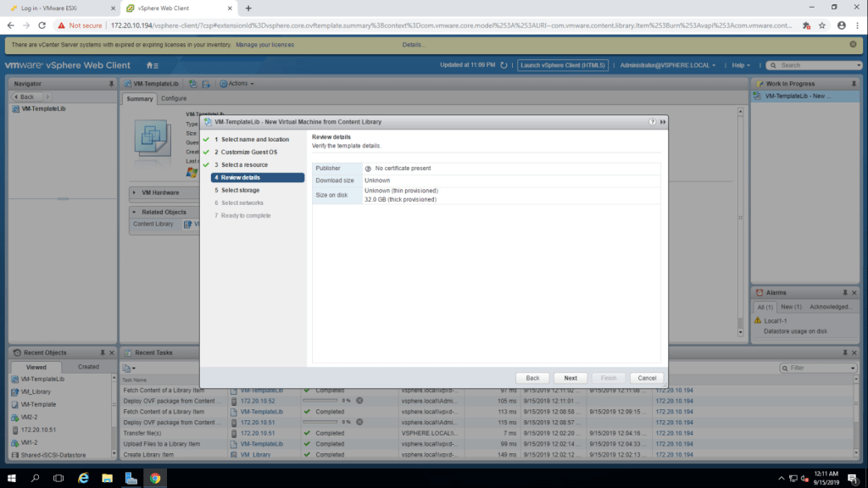
Task: Switch to the Configure tab
Action: point(174,99)
